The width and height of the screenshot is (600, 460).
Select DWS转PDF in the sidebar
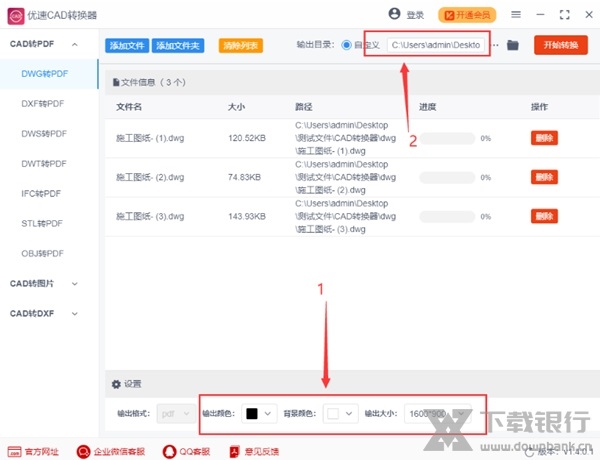point(44,134)
